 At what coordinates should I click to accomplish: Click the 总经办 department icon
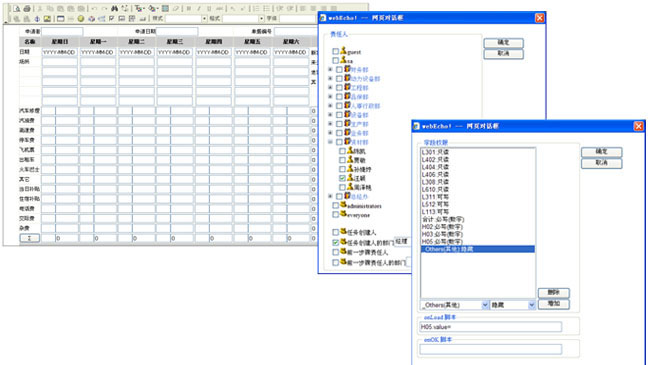[x=347, y=196]
